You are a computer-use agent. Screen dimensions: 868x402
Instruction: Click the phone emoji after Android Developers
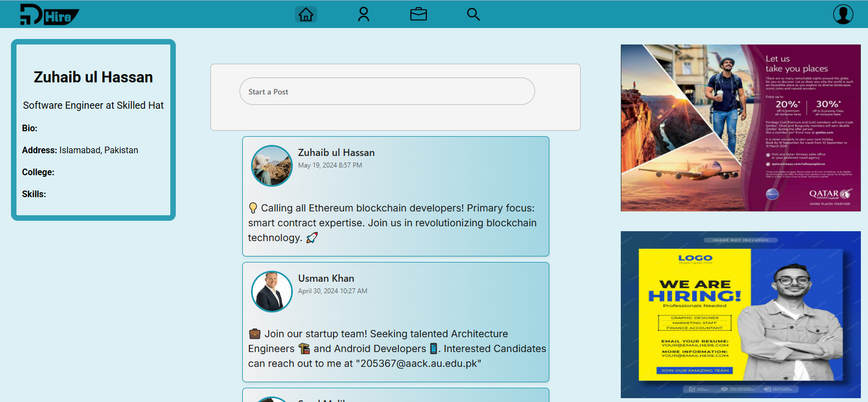point(433,349)
